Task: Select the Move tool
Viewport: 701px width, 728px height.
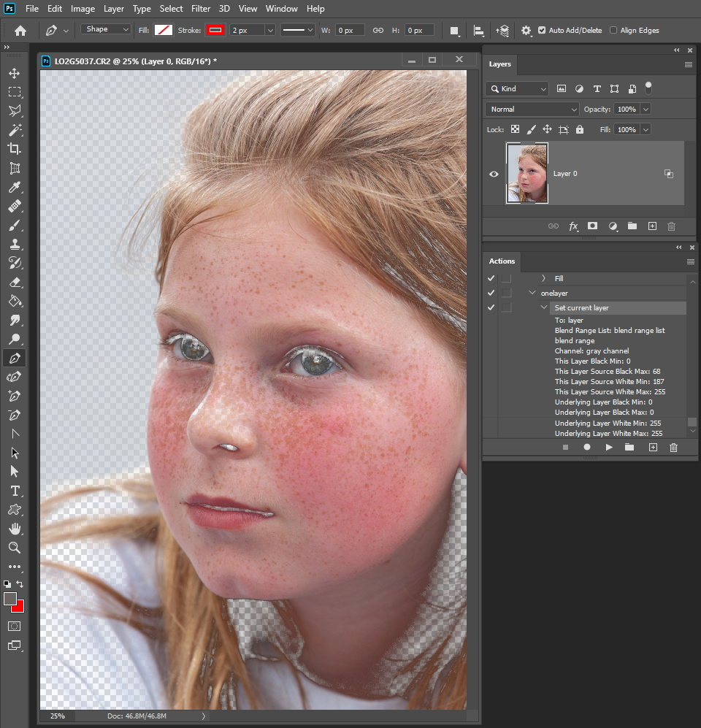Action: coord(15,73)
